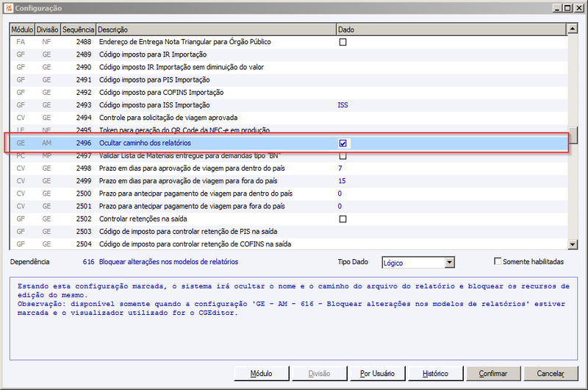Select row 2490 IR Importação sem diminuição do valor

tap(289, 67)
